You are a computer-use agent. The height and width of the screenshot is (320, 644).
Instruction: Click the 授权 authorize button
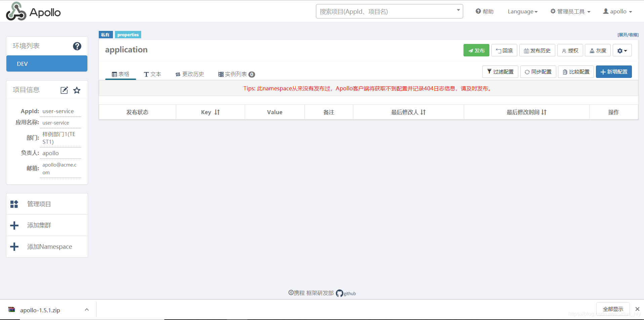pyautogui.click(x=570, y=50)
